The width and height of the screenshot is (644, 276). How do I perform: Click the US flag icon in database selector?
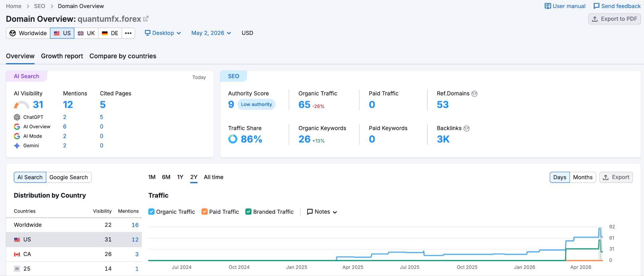(57, 33)
